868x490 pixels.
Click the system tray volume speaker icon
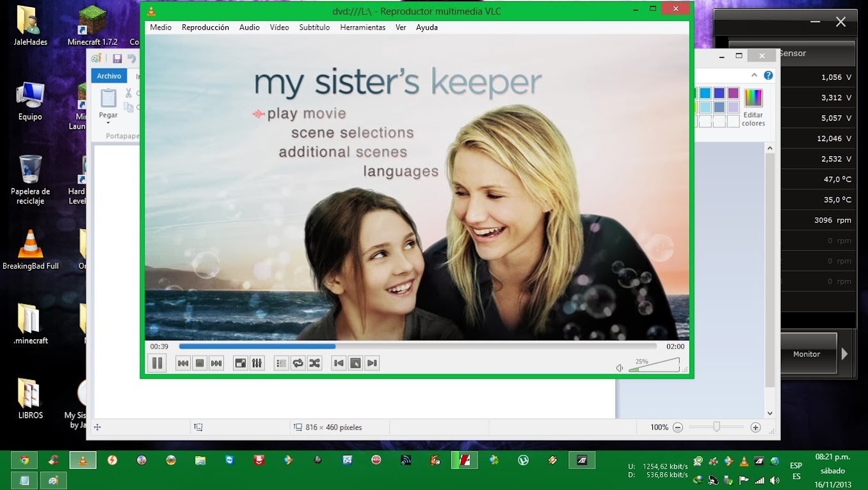click(x=775, y=480)
